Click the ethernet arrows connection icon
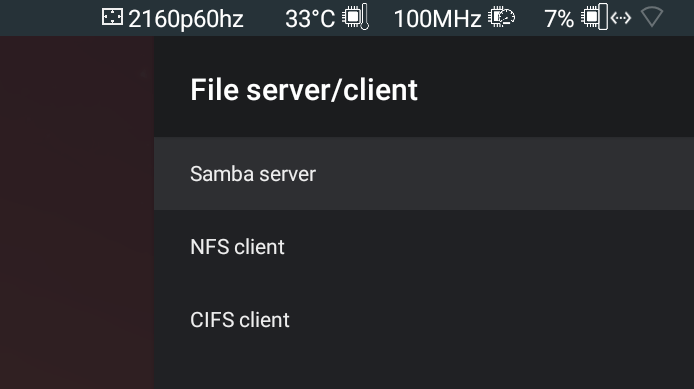This screenshot has width=694, height=389. (621, 18)
